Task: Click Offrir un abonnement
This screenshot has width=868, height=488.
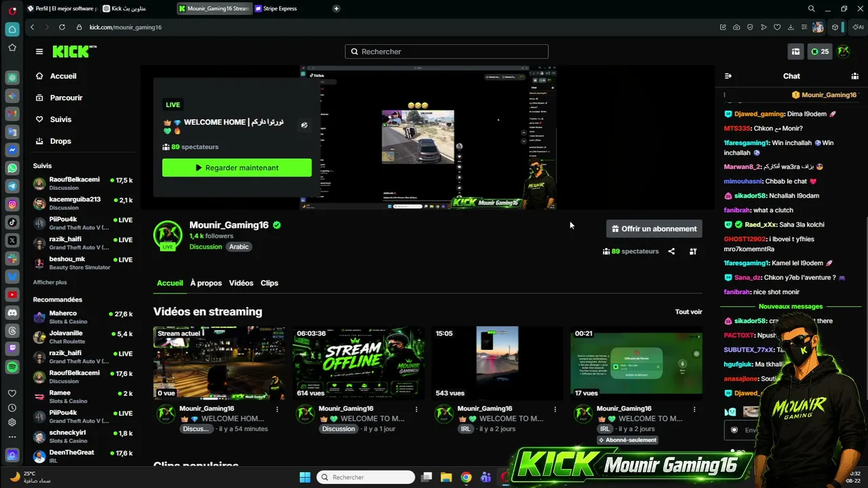Action: coord(654,229)
